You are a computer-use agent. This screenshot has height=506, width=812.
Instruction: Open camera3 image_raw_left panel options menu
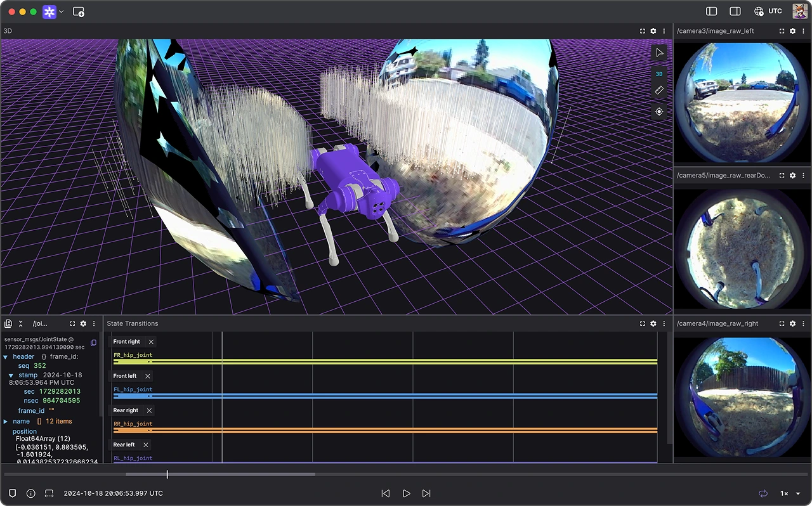tap(803, 31)
